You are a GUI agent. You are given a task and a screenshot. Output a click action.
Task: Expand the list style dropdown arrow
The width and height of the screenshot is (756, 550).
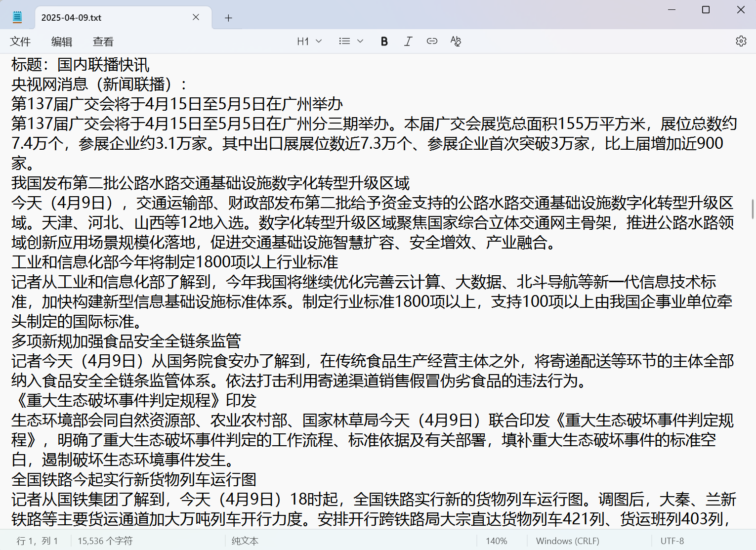[360, 42]
